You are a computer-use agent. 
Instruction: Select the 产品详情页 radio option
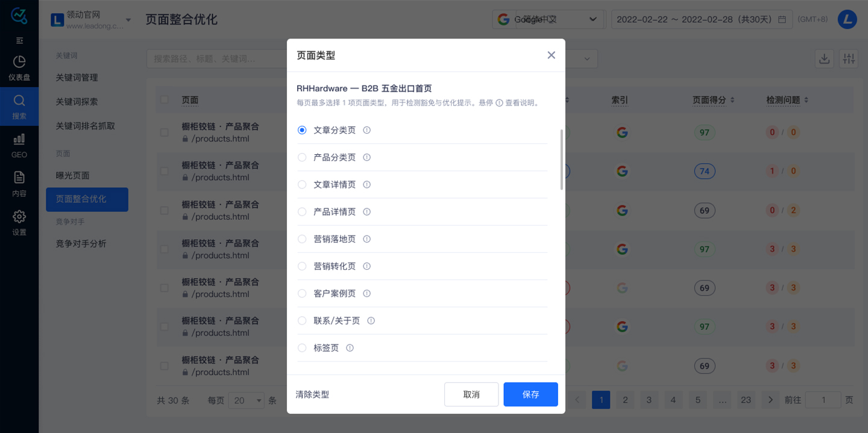pyautogui.click(x=302, y=212)
